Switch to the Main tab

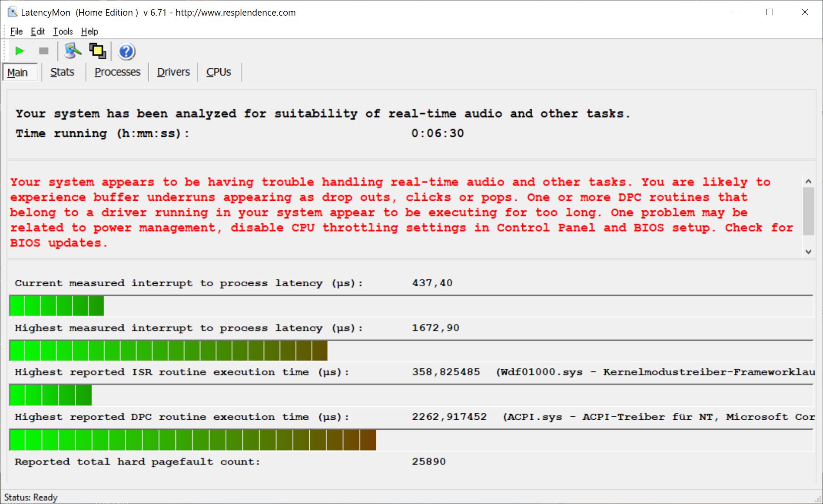[20, 72]
